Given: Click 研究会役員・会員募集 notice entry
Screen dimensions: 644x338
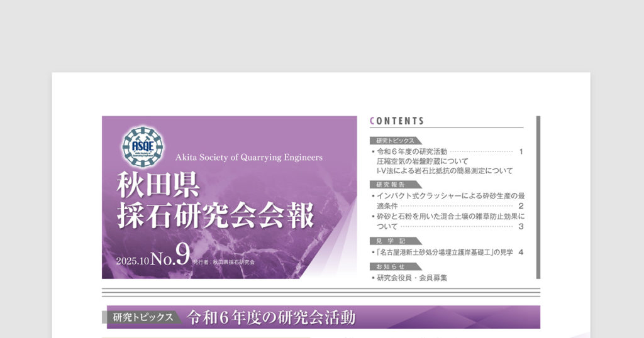Looking at the screenshot, I should click(412, 278).
